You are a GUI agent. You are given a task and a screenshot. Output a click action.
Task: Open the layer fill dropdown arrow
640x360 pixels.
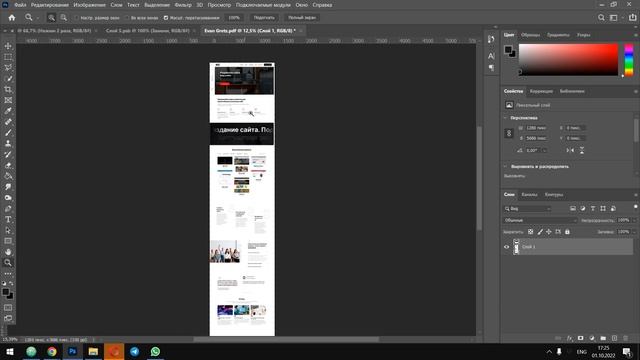coord(633,232)
